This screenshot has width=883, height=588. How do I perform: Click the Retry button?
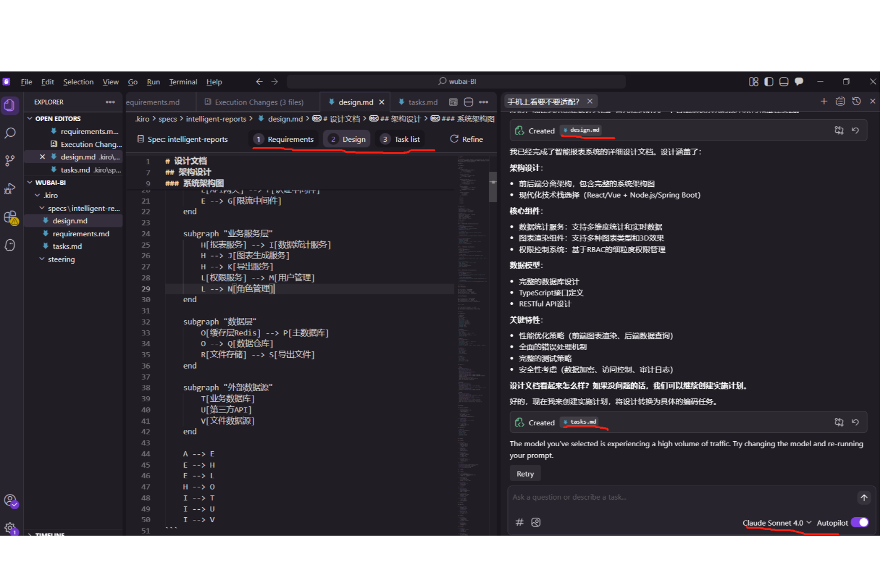525,474
